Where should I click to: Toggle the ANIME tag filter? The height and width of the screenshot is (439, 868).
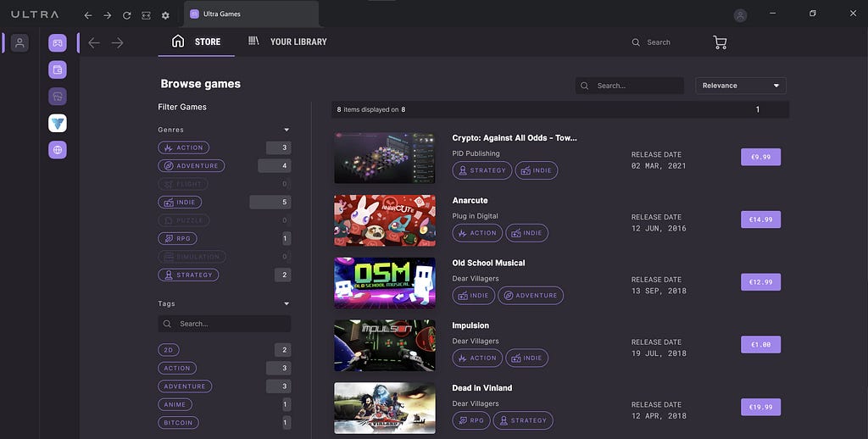tap(175, 405)
